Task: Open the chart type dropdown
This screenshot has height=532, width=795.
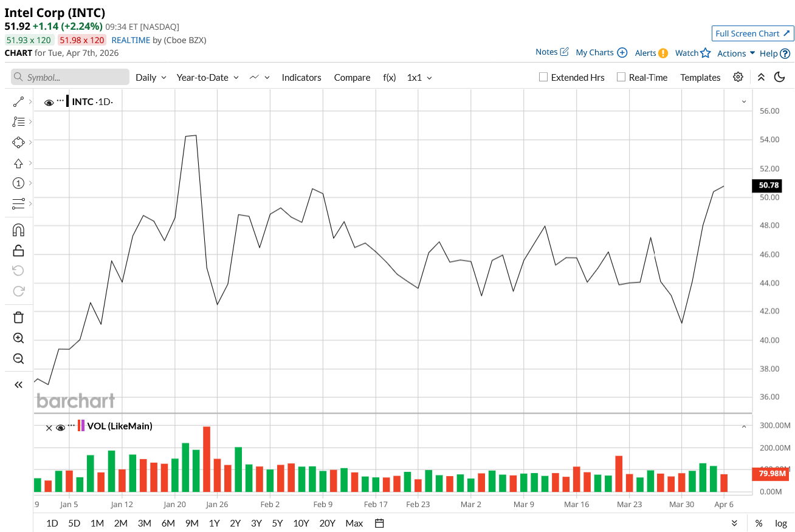Action: (x=260, y=78)
